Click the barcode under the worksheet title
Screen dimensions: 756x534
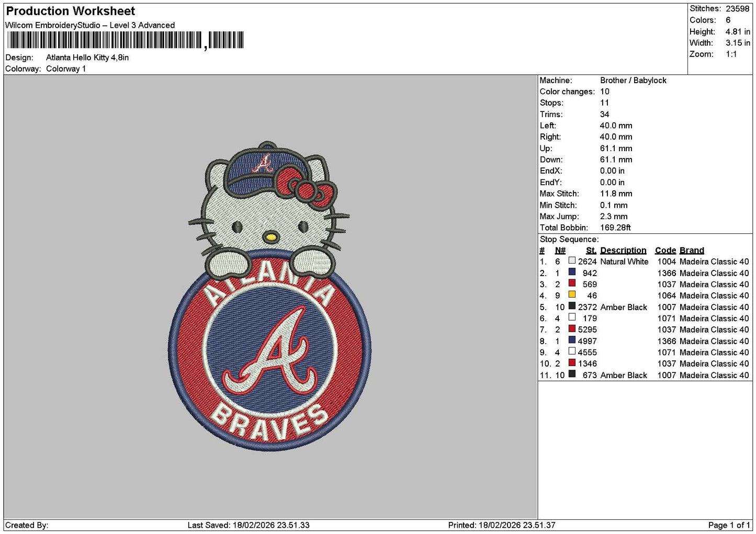point(125,40)
